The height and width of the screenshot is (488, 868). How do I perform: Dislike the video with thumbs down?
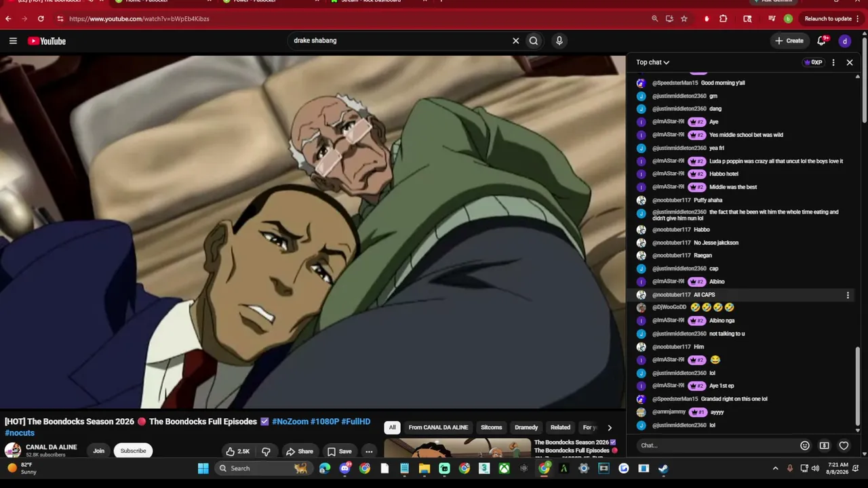[x=266, y=451]
